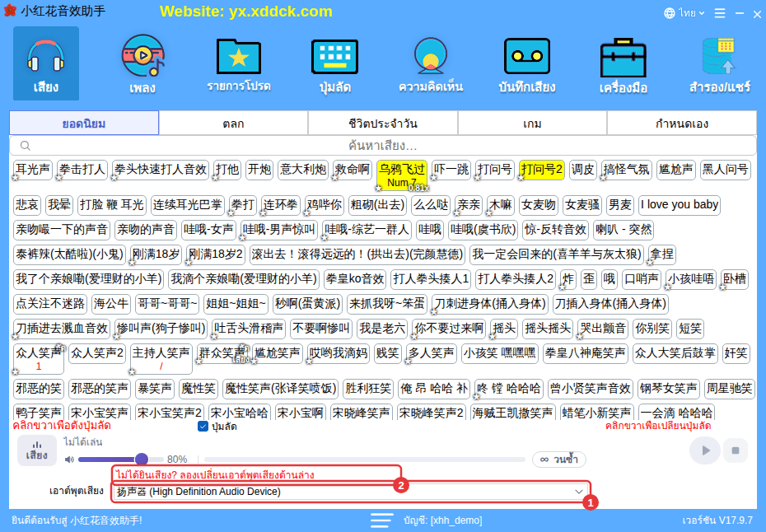766x532 pixels.
Task: Switch to the ยอดนิยม tab
Action: pos(84,123)
